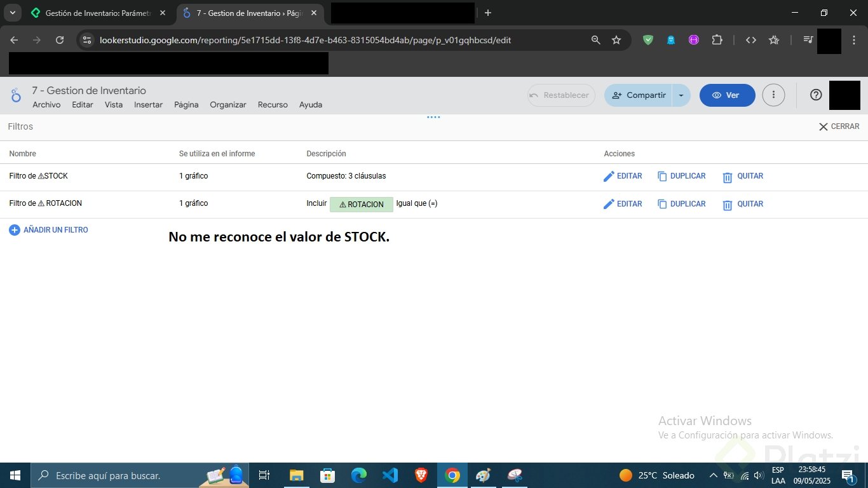Open the Insertar menu
The image size is (868, 488).
point(148,105)
